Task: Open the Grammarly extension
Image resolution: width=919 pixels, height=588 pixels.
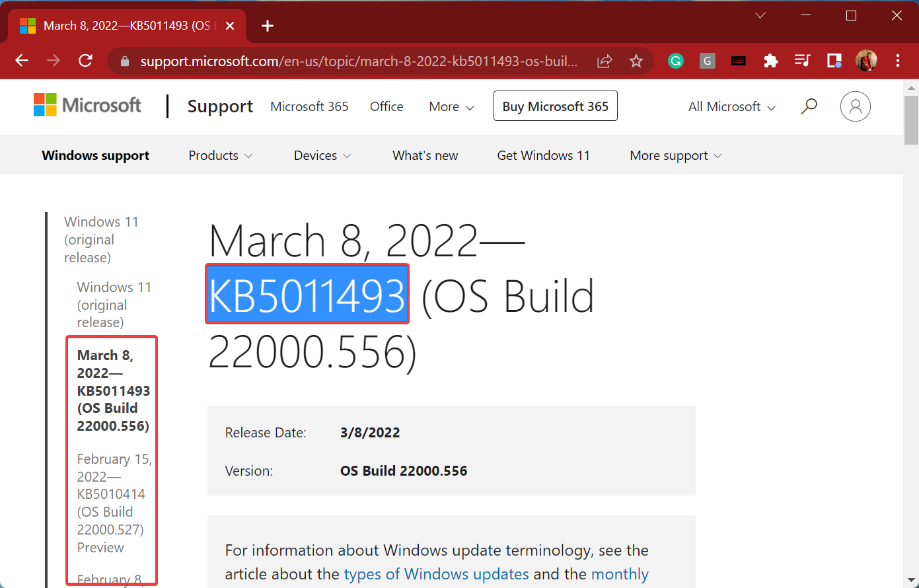Action: coord(675,60)
